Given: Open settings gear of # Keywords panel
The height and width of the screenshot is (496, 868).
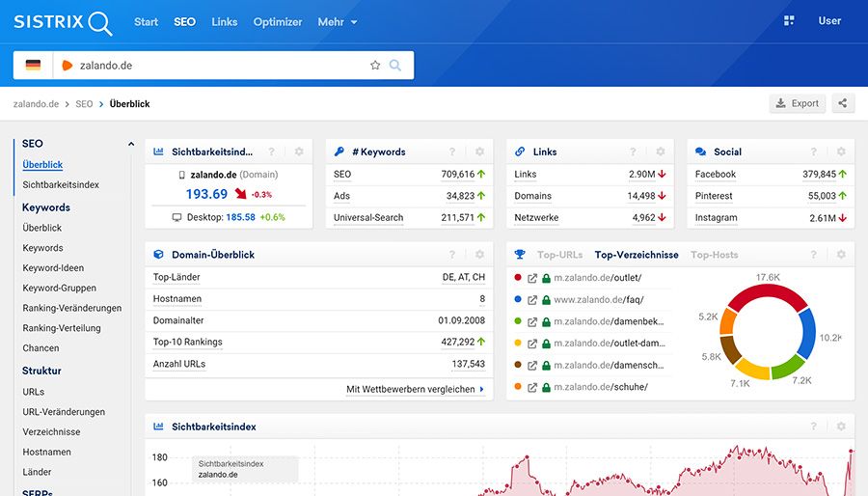Looking at the screenshot, I should [479, 152].
